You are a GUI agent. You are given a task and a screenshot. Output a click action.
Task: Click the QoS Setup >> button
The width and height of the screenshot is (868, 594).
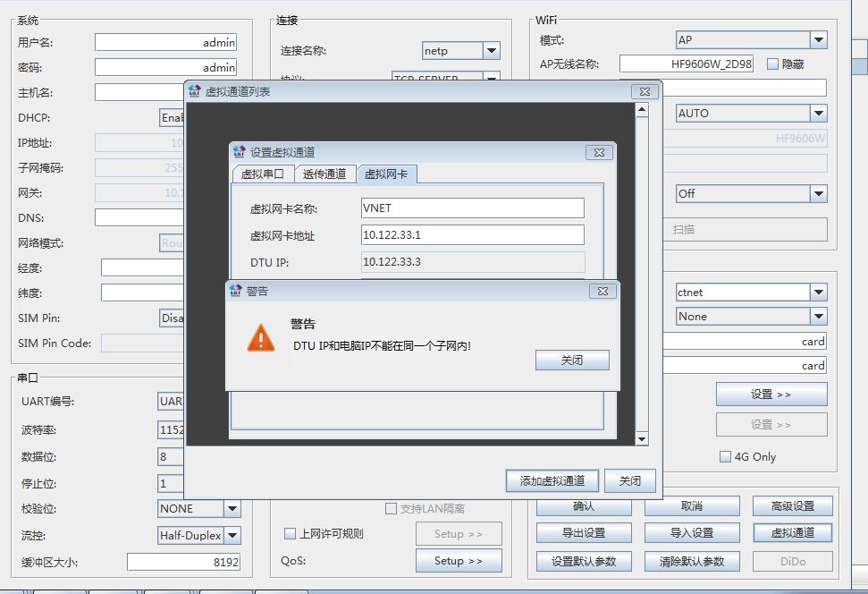[x=459, y=561]
